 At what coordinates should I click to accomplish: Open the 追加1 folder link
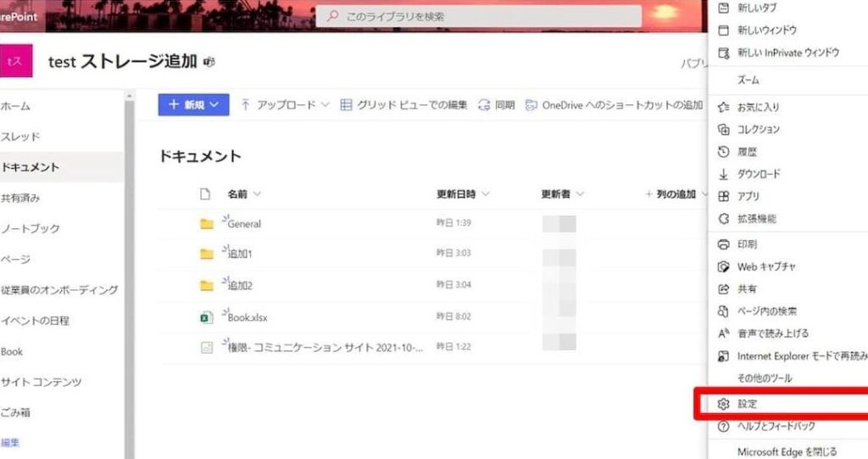(240, 255)
